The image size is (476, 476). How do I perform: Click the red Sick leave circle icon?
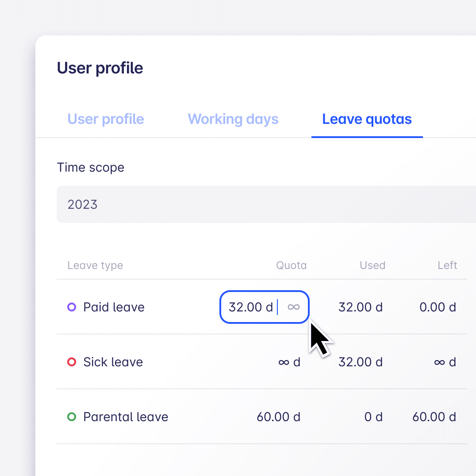tap(72, 362)
